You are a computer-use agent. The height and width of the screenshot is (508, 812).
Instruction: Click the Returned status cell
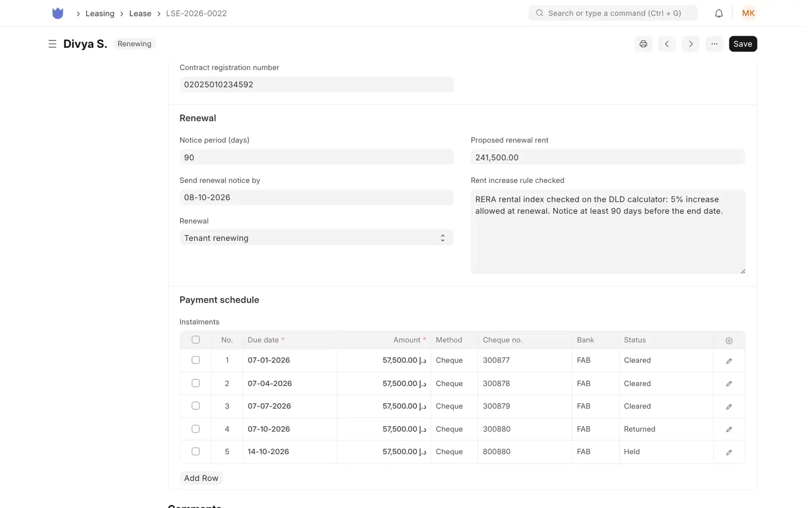click(666, 429)
